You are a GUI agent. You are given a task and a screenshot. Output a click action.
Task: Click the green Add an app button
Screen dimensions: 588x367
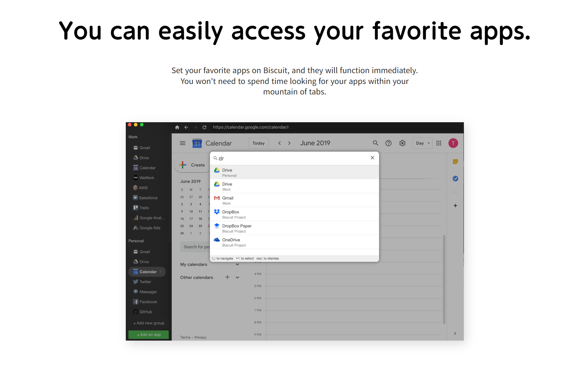pyautogui.click(x=148, y=334)
